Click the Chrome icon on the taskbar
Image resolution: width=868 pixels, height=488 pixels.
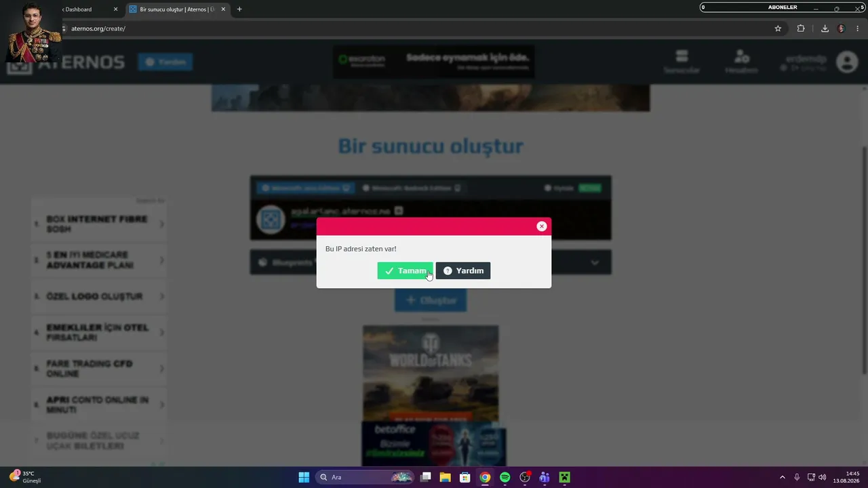[x=485, y=477]
